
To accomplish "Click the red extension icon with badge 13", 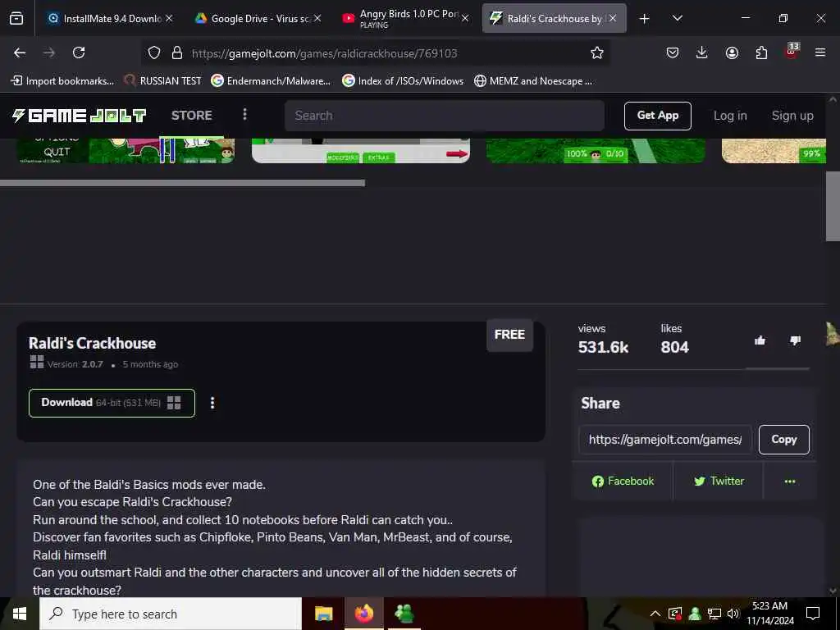I will click(792, 52).
